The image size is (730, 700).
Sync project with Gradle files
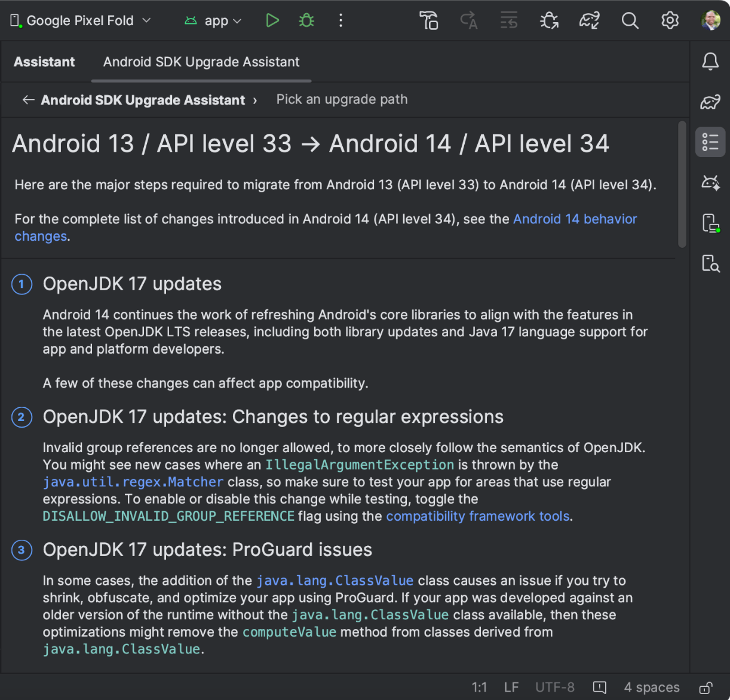(590, 20)
